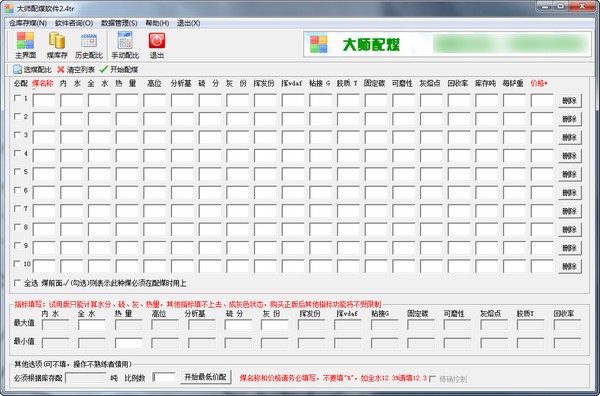This screenshot has width=600, height=396.
Task: Click 煤名称 field in row 1
Action: [x=44, y=101]
